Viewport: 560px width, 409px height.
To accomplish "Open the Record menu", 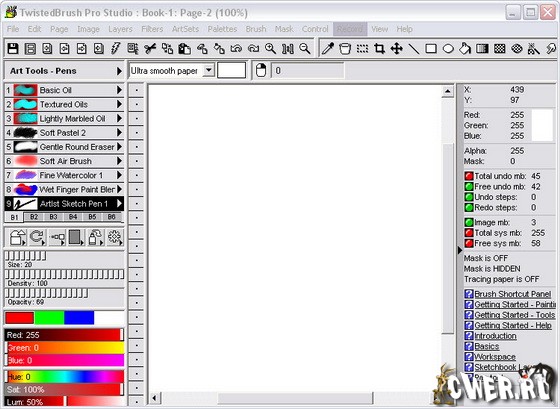I will (350, 29).
